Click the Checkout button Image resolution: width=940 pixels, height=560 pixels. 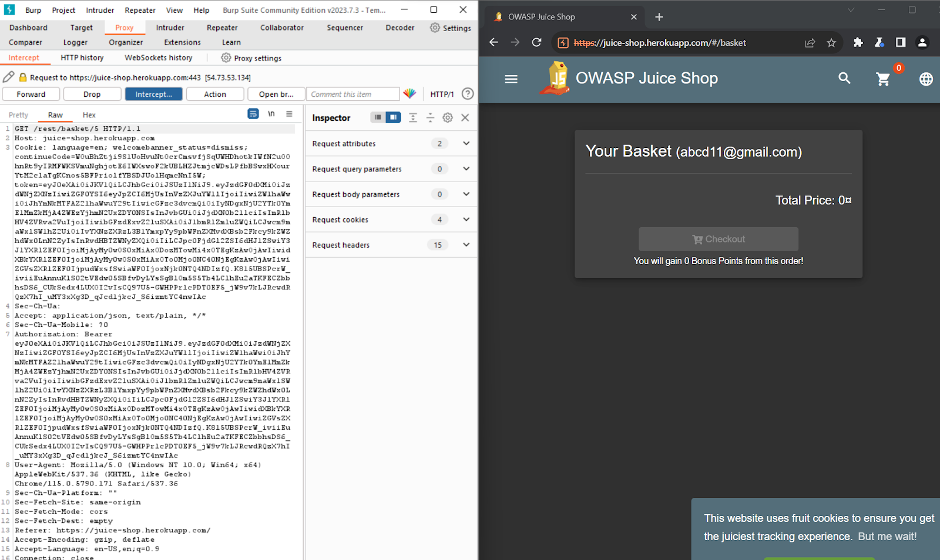coord(719,239)
